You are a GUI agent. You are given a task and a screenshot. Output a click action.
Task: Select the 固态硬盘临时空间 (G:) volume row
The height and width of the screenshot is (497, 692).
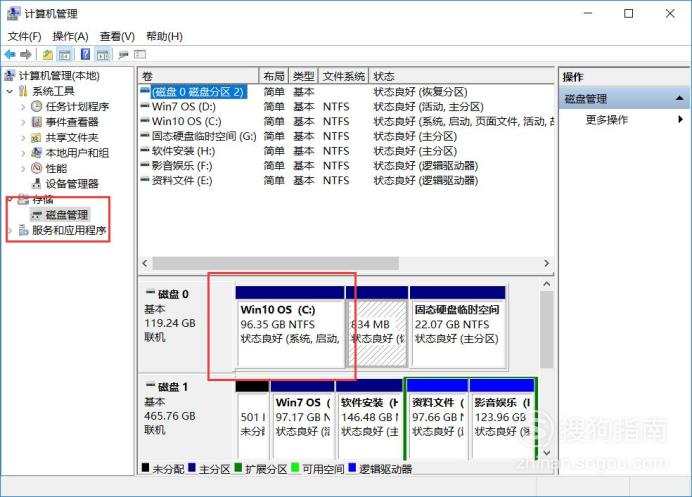[x=346, y=136]
